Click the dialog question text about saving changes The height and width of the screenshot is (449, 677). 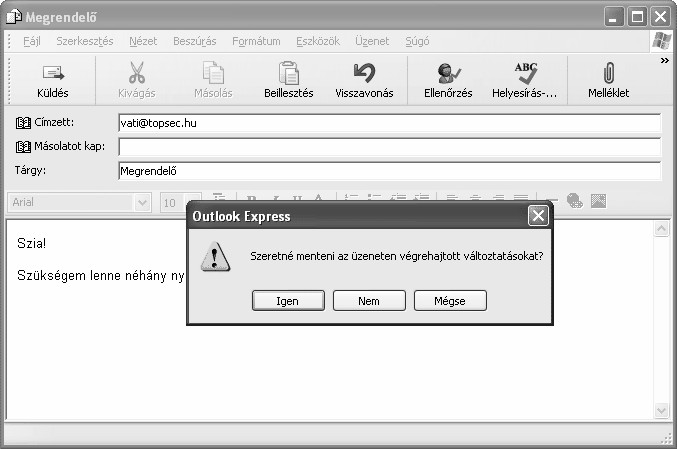[x=397, y=256]
